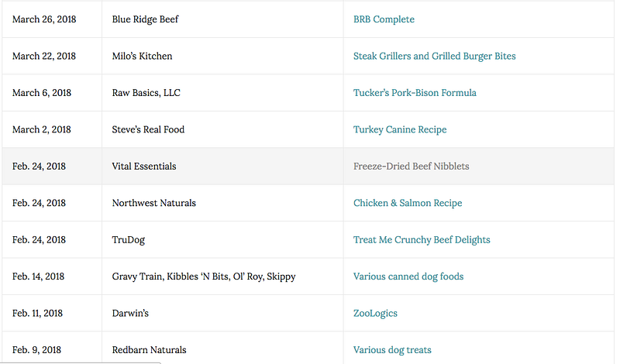Click the TruDog brand cell
This screenshot has width=620, height=364.
[129, 240]
